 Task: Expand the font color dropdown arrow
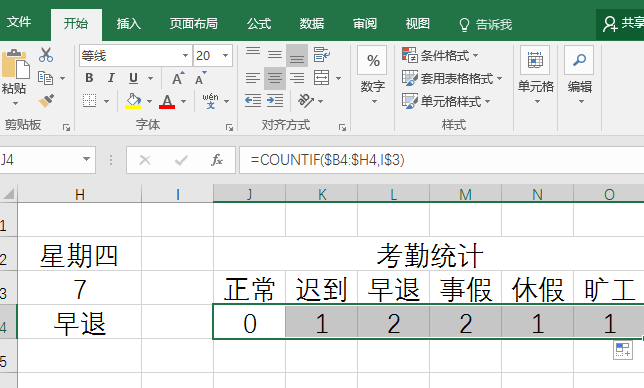click(x=184, y=101)
